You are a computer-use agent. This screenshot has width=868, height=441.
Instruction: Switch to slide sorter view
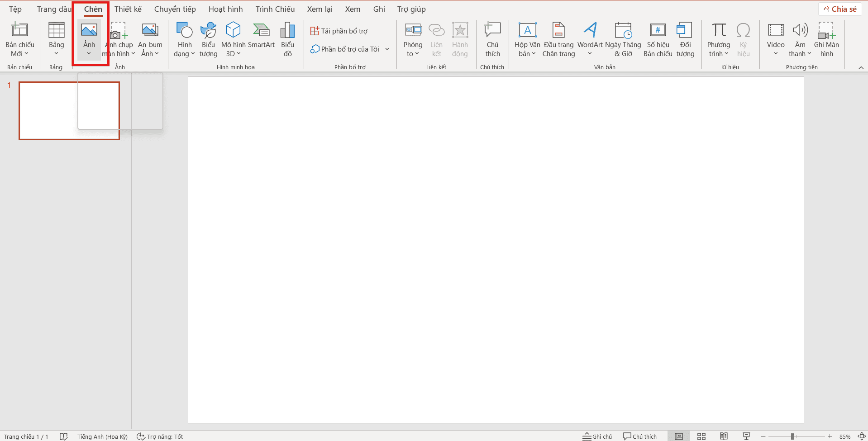[701, 436]
